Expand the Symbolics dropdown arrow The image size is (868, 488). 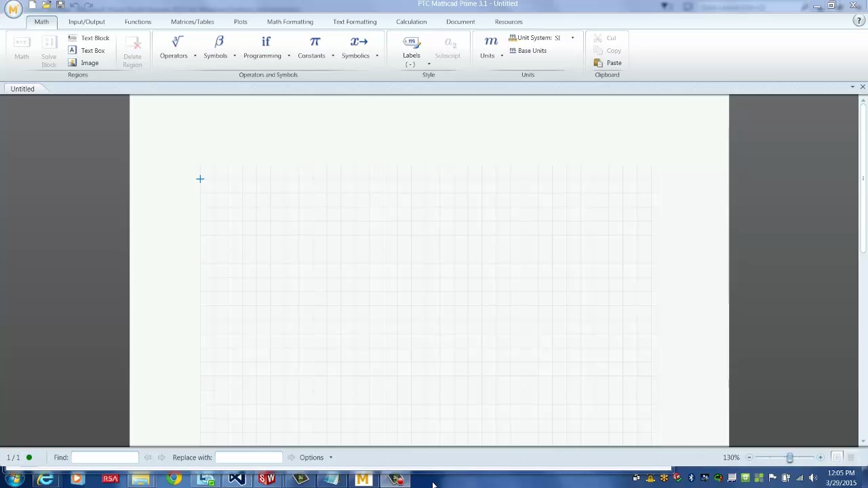[377, 56]
